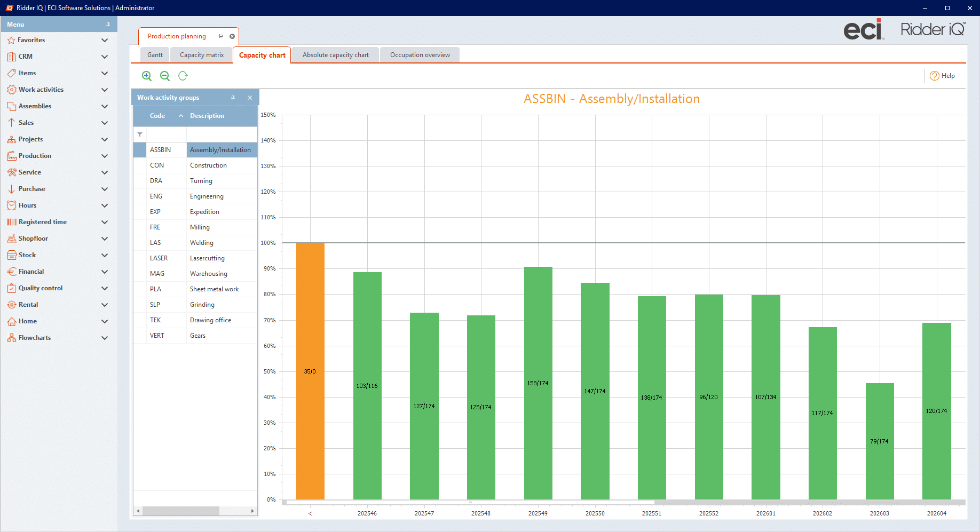Expand the Financial menu section

105,272
